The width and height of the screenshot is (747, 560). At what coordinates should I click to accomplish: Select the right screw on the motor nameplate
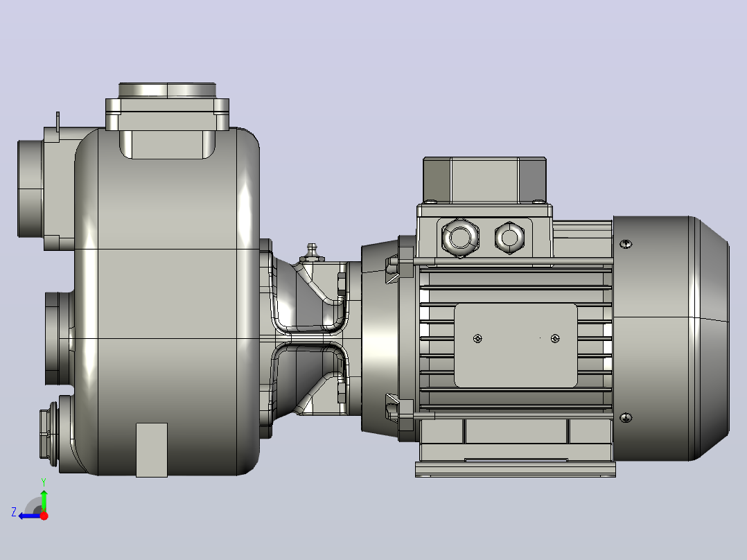click(x=555, y=338)
